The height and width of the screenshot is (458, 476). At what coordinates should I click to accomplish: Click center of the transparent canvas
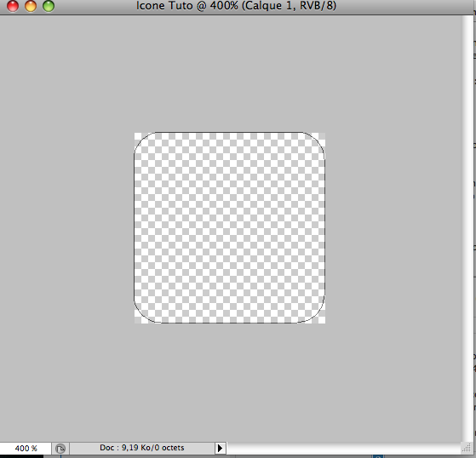230,227
